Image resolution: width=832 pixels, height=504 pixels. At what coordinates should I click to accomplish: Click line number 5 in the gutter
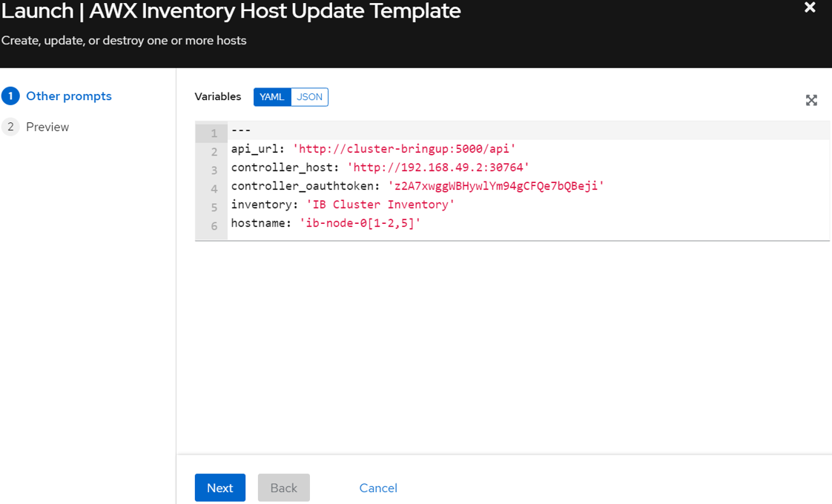214,208
